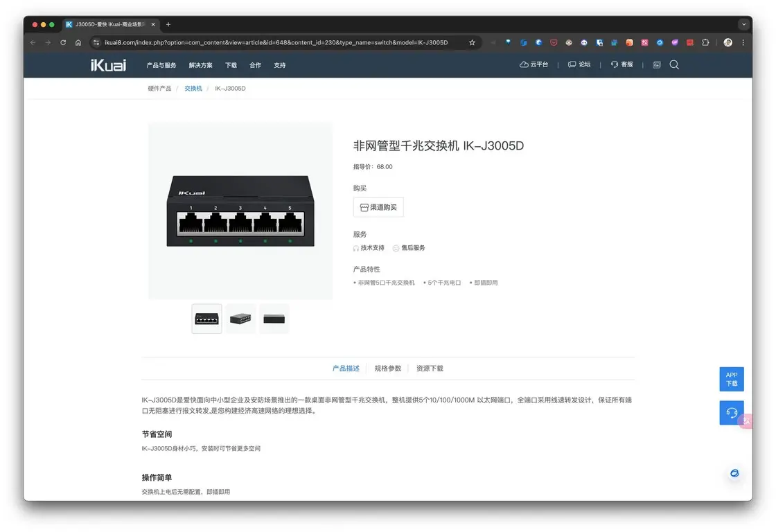Viewport: 776px width, 532px height.
Task: Click the 节省空间 heading
Action: 157,434
